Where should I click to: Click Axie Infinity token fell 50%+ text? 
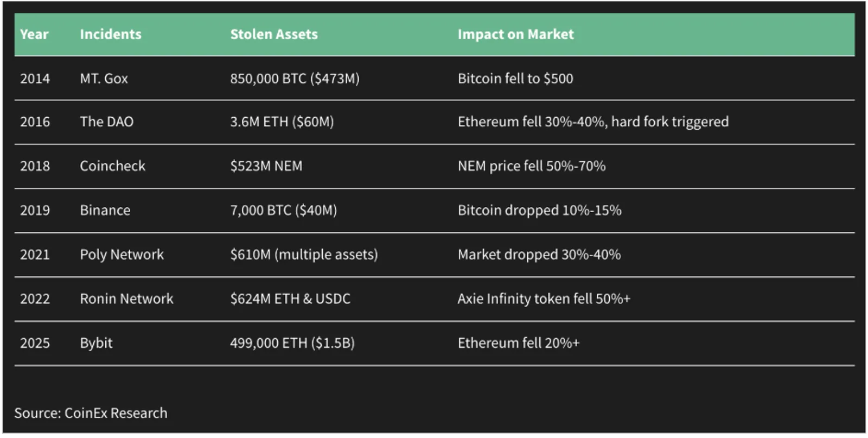pos(544,299)
